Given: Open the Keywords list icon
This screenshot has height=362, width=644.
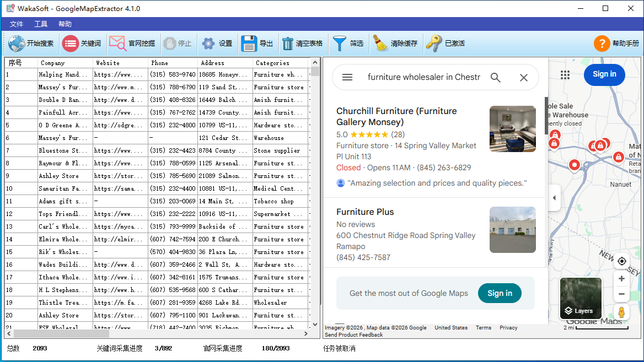Looking at the screenshot, I should (71, 44).
